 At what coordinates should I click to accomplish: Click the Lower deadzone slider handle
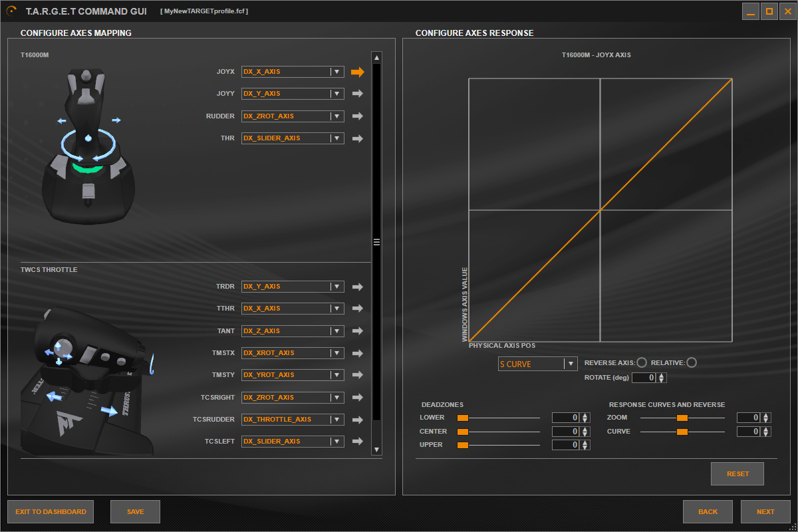pos(463,418)
